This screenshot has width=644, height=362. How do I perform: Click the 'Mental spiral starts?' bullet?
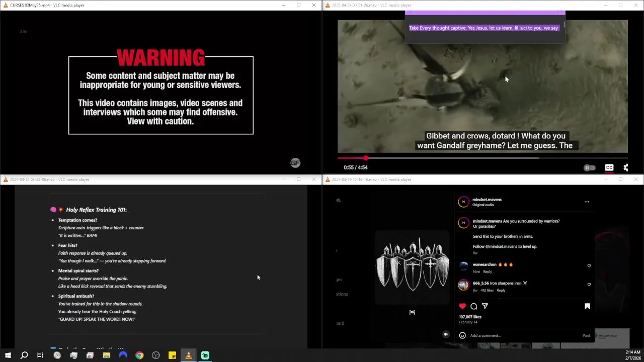click(x=78, y=270)
